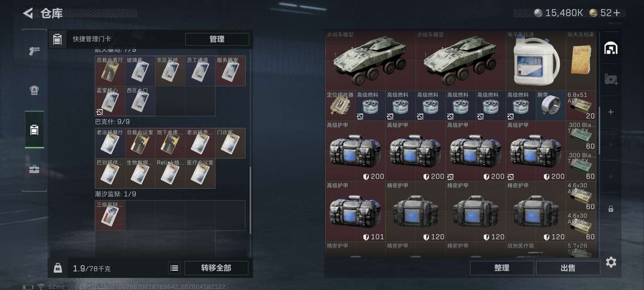This screenshot has width=644, height=290.
Task: Select the 高级护甲 repair kit with 101
Action: point(355,211)
